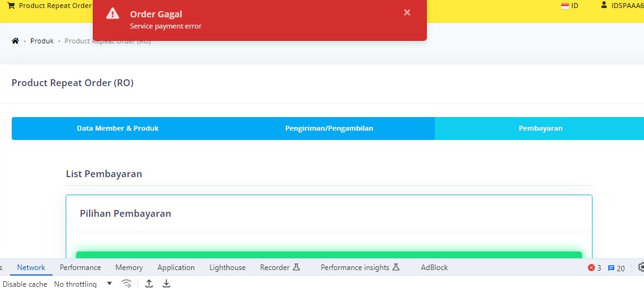Toggle the Disable cache option

click(25, 284)
